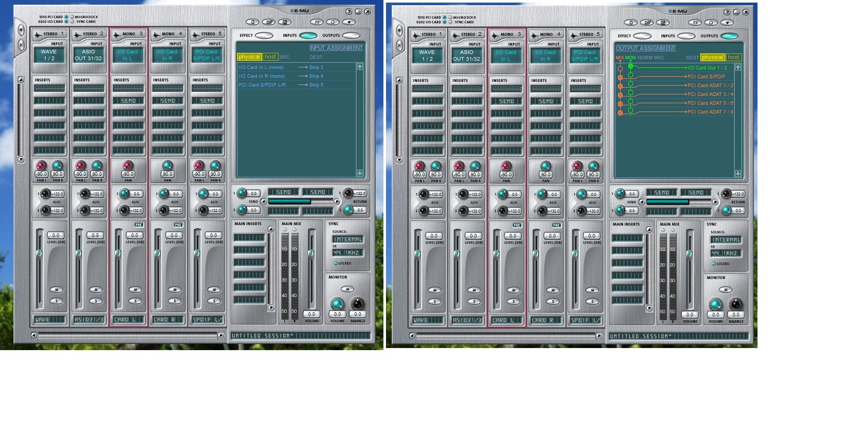The width and height of the screenshot is (868, 444).
Task: Open sample rate 44.1kHz selector, right window
Action: click(x=726, y=253)
